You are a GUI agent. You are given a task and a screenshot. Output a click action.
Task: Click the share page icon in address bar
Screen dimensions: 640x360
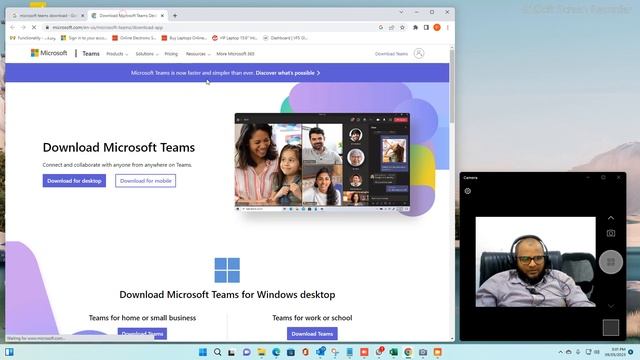391,27
